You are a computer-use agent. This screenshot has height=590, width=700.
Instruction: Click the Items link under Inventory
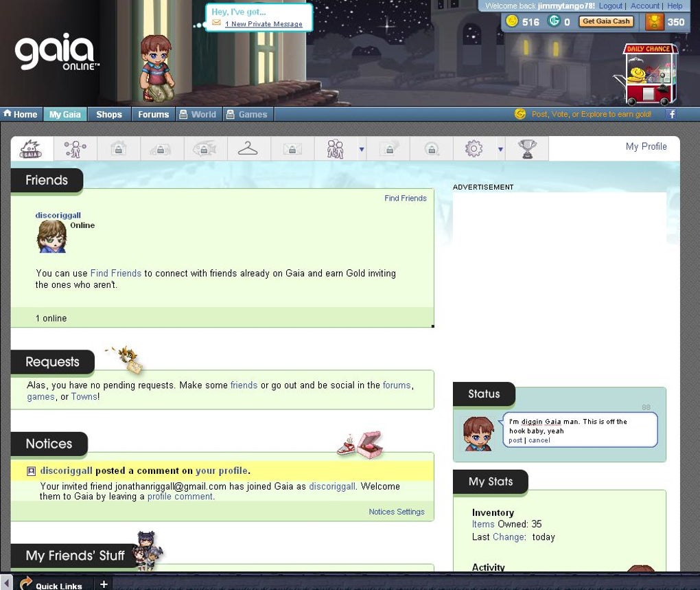click(483, 524)
